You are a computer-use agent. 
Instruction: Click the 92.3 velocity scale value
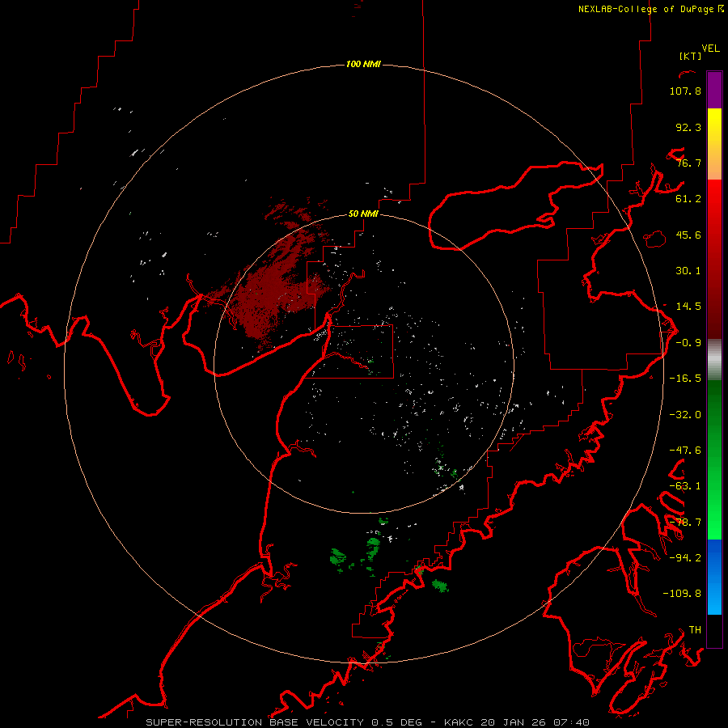(x=688, y=127)
